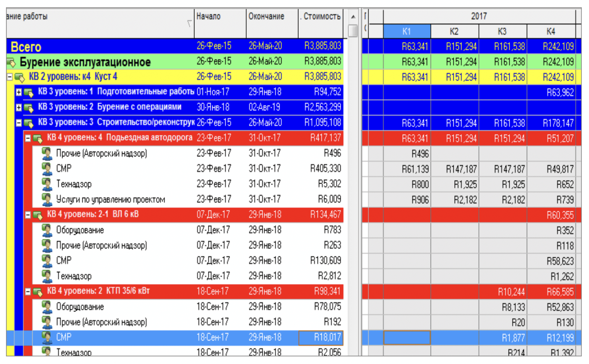This screenshot has width=589, height=364.
Task: Select the WBS icon for Подготовительные работы
Action: [29, 93]
